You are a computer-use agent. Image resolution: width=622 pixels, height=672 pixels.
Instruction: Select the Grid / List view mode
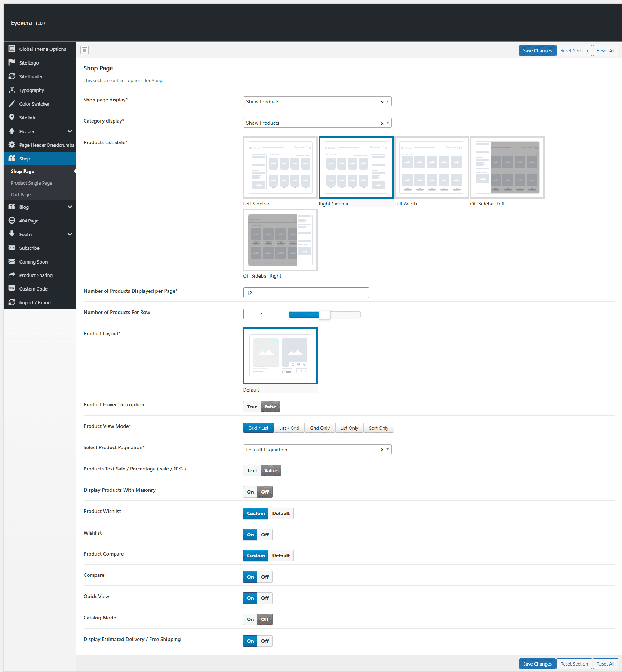pyautogui.click(x=258, y=428)
